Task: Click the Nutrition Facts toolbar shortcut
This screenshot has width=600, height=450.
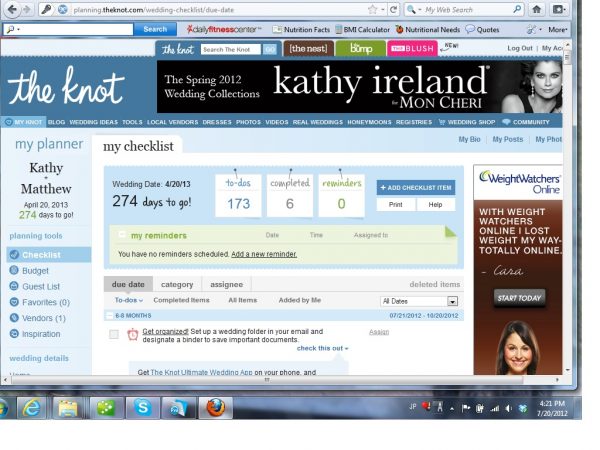Action: (x=301, y=29)
